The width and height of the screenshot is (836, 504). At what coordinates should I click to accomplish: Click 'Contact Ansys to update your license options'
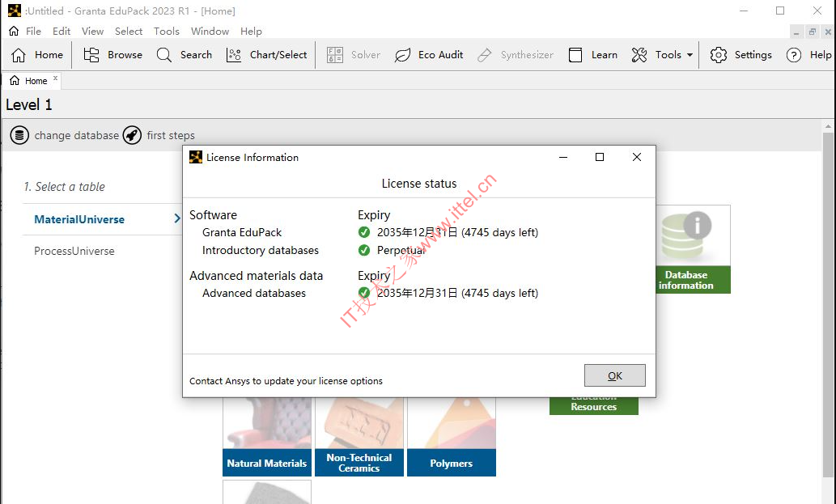click(x=286, y=381)
